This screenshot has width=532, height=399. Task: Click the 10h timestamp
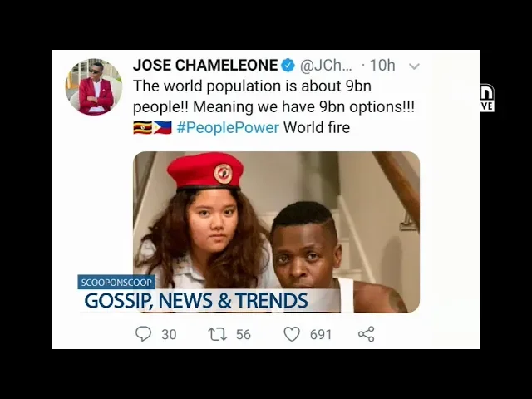pyautogui.click(x=382, y=65)
